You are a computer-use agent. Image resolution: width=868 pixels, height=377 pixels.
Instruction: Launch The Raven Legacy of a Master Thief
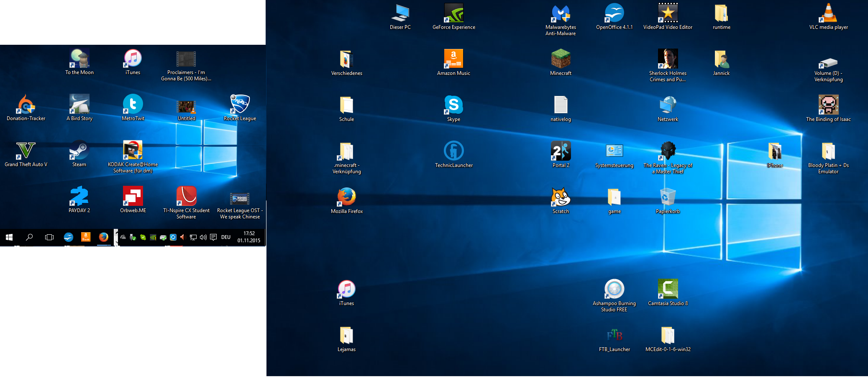coord(668,158)
